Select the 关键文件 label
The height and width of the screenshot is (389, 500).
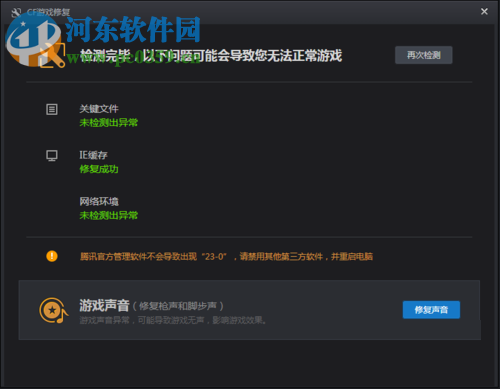click(x=99, y=109)
